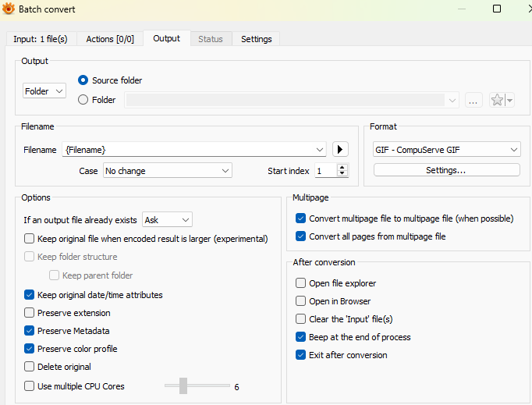Click the {Filename} text field
This screenshot has width=532, height=405.
(189, 149)
